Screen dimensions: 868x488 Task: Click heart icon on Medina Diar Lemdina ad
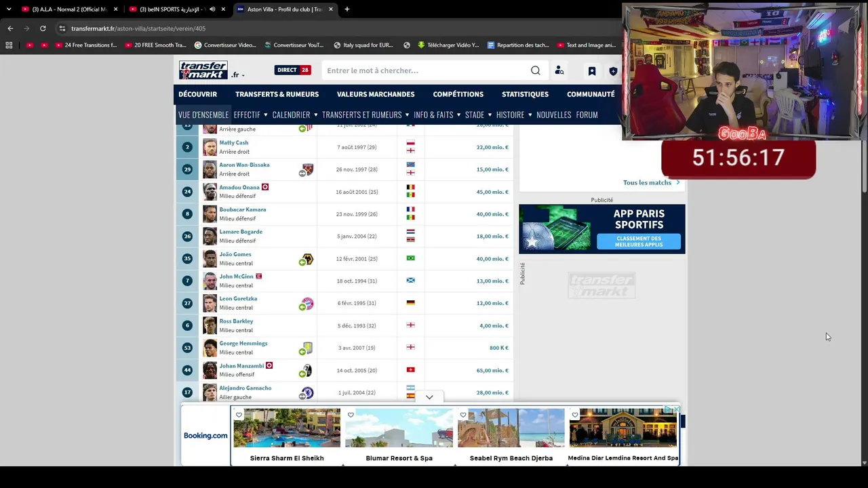[x=575, y=415]
